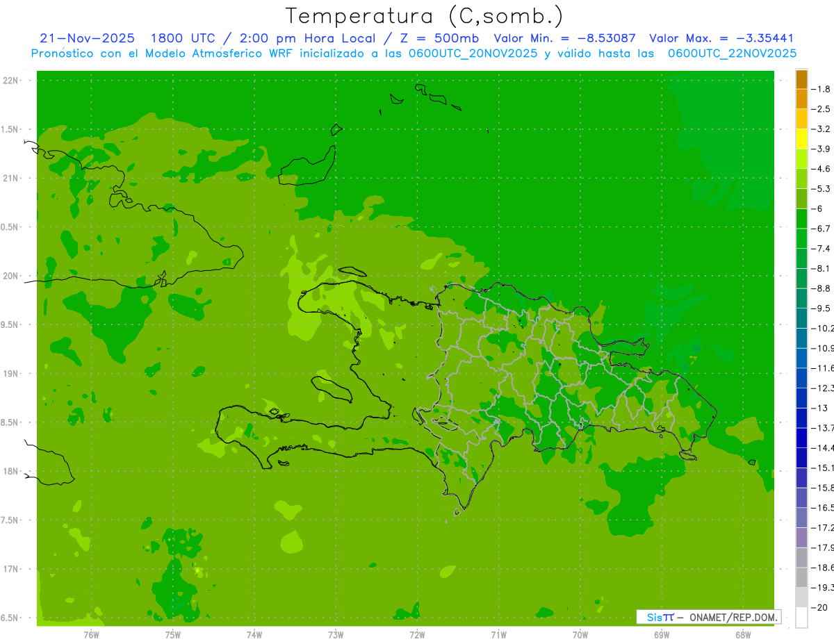
Task: Click 'Valor Max. = -3.35441' value
Action: point(721,38)
